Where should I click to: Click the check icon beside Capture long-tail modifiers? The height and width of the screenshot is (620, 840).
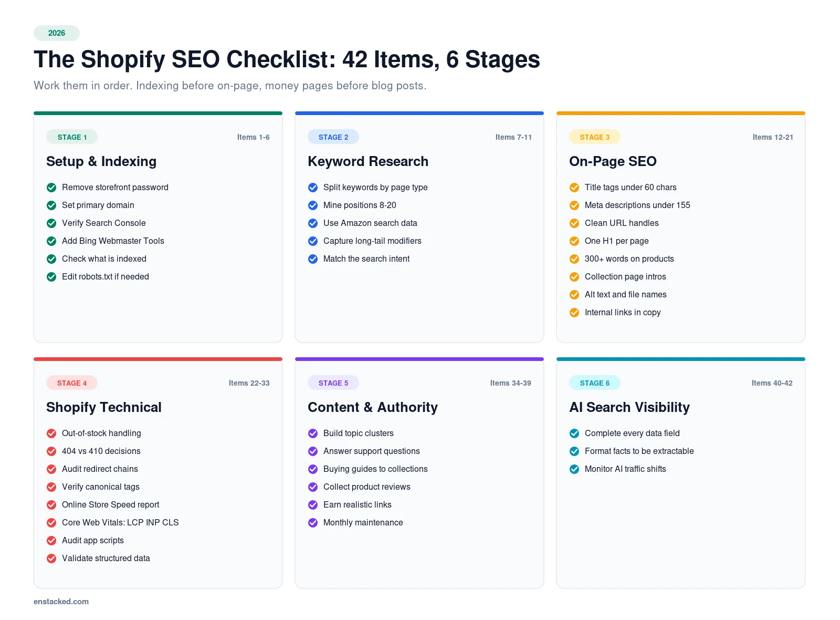click(313, 241)
